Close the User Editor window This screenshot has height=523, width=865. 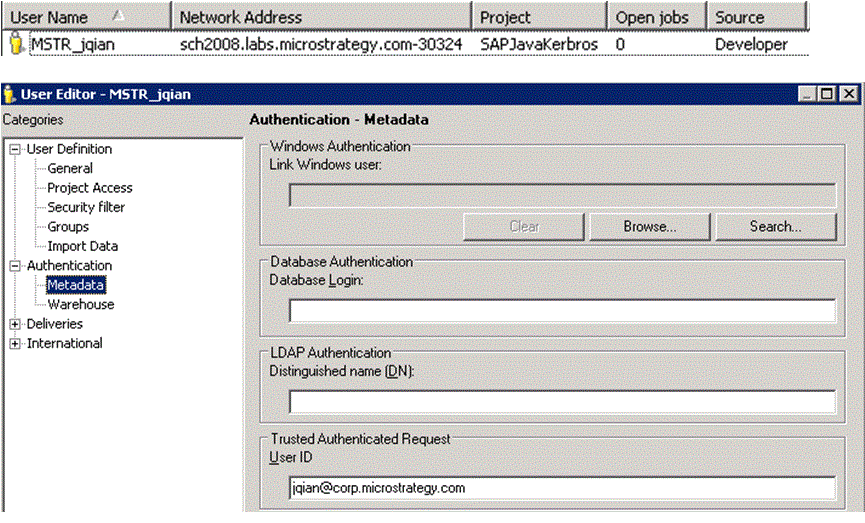tap(849, 94)
